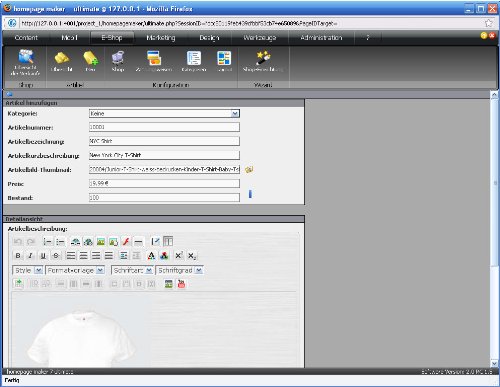Click into the Artikelnummer field
The image size is (500, 387).
coord(164,127)
